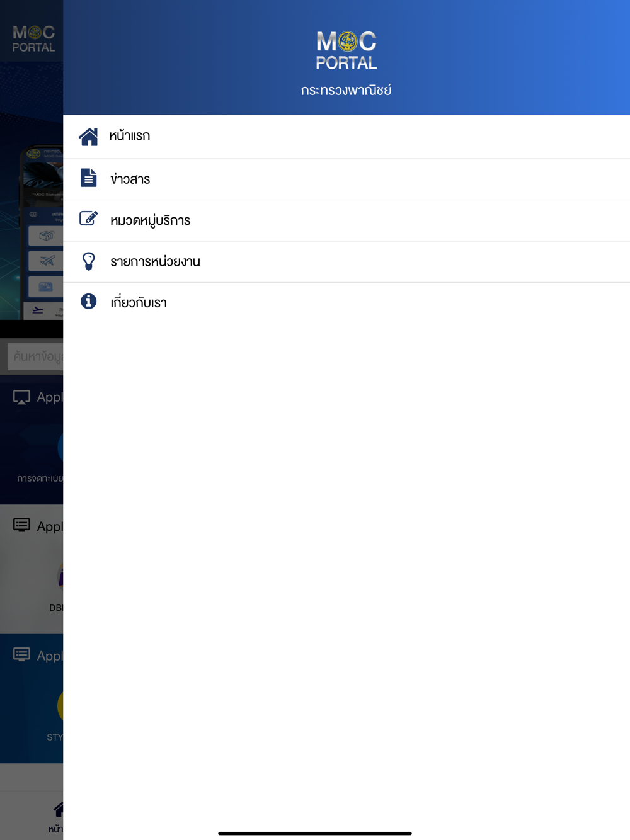Viewport: 630px width, 840px height.
Task: Tap the dimmed DBD app item
Action: (x=57, y=587)
